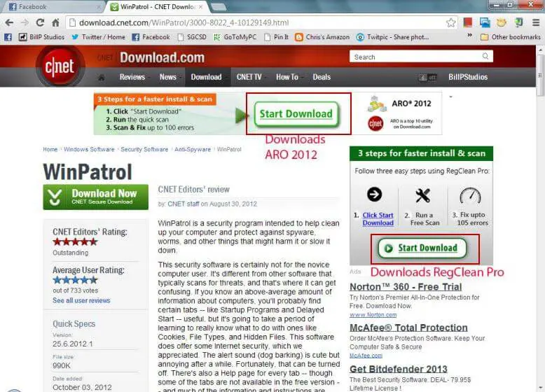
Task: Click the search magnifier icon
Action: (485, 56)
